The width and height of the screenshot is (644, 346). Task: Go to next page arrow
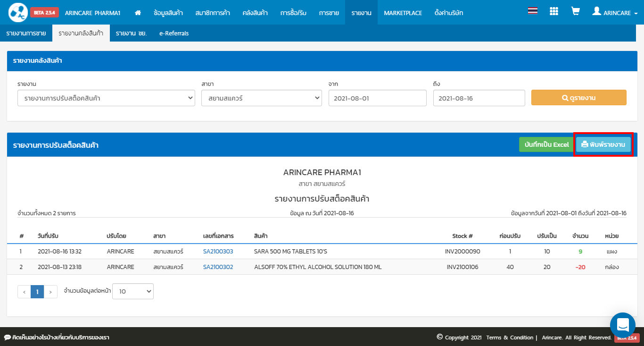tap(50, 292)
